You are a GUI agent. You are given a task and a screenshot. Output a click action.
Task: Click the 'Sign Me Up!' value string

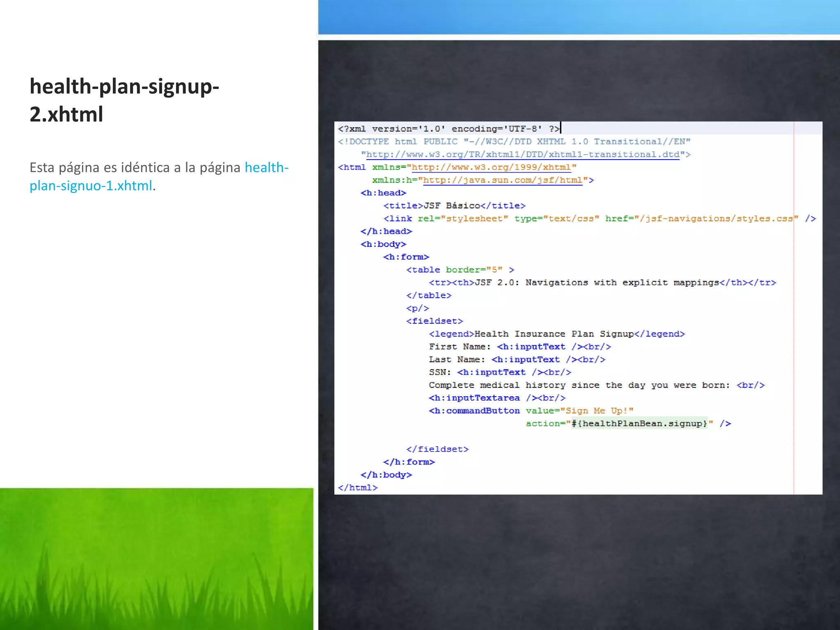click(x=597, y=411)
